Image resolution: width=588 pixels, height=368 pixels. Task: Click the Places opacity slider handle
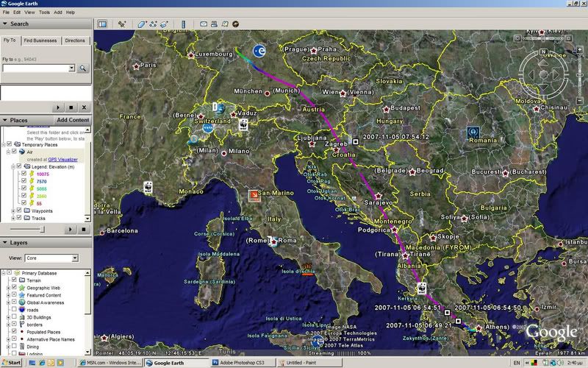(x=43, y=229)
